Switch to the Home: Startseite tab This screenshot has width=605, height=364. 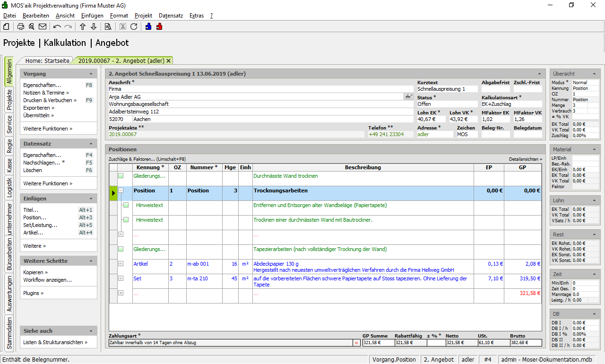click(47, 61)
